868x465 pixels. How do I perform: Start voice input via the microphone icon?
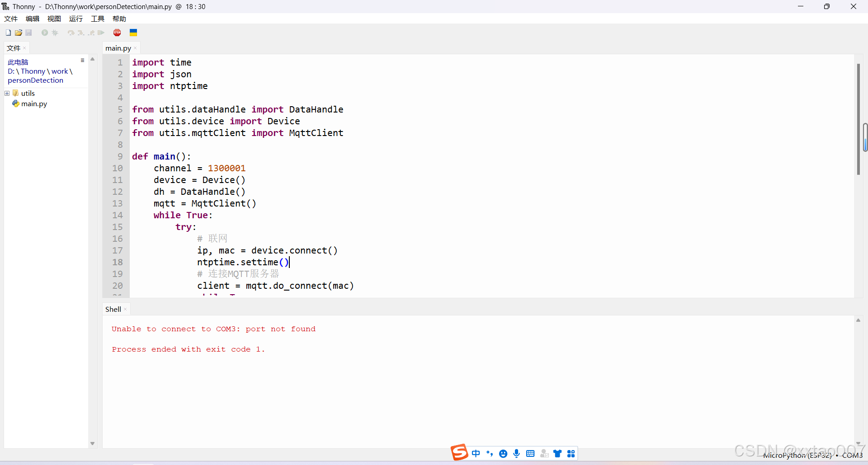click(x=516, y=453)
